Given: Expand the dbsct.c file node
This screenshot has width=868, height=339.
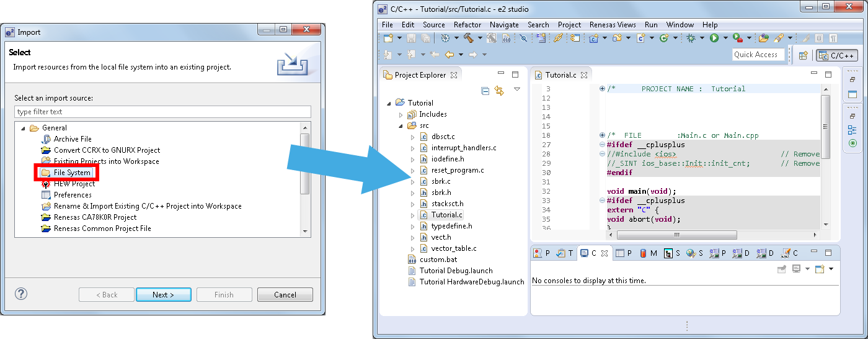Looking at the screenshot, I should 412,137.
